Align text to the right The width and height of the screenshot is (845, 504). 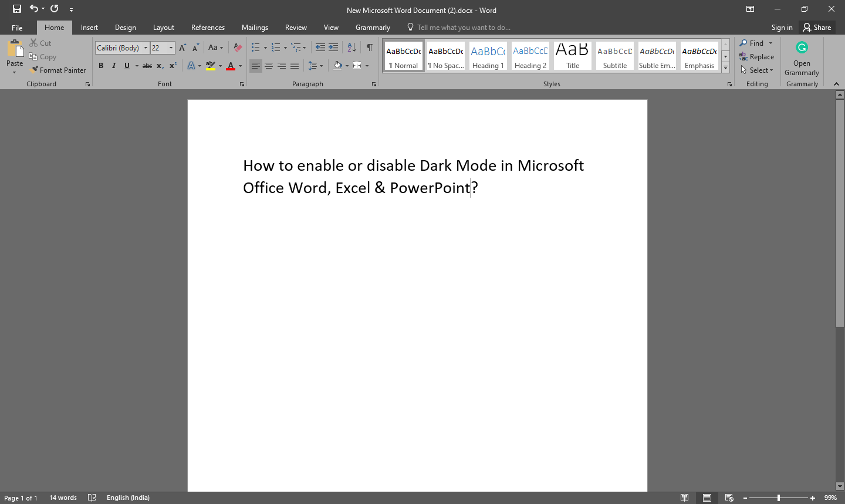(282, 66)
